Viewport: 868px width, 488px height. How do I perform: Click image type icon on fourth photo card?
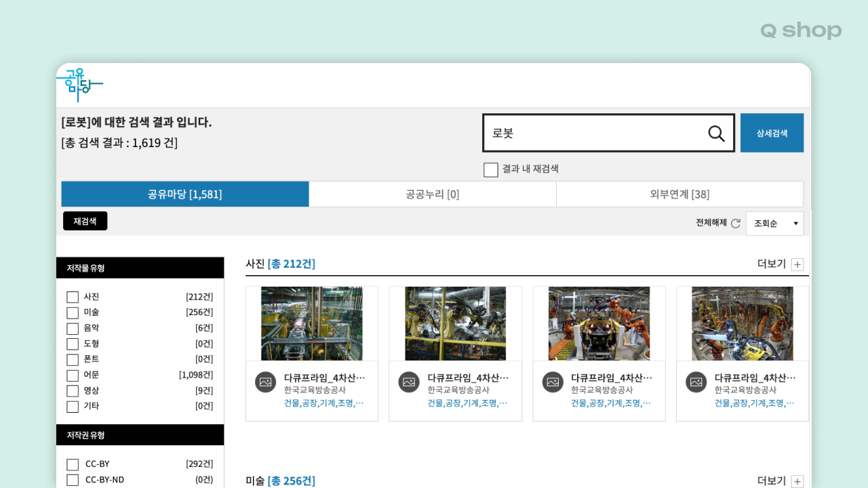point(696,382)
